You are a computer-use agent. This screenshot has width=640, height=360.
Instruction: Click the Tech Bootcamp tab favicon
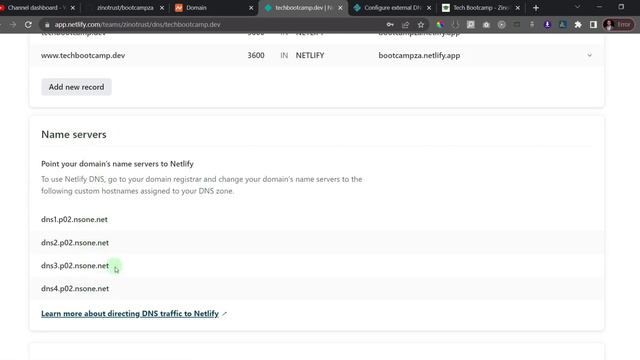click(446, 8)
